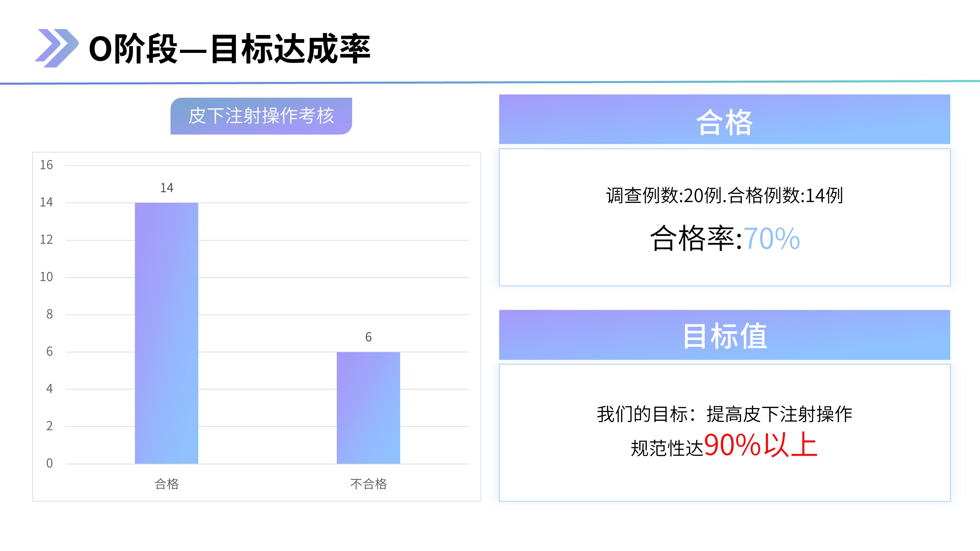
Task: Select the 合格 bar in the chart
Action: [x=166, y=333]
